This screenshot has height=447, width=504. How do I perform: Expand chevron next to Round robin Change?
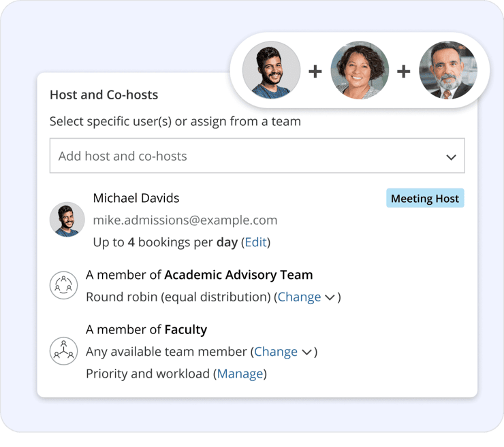330,297
